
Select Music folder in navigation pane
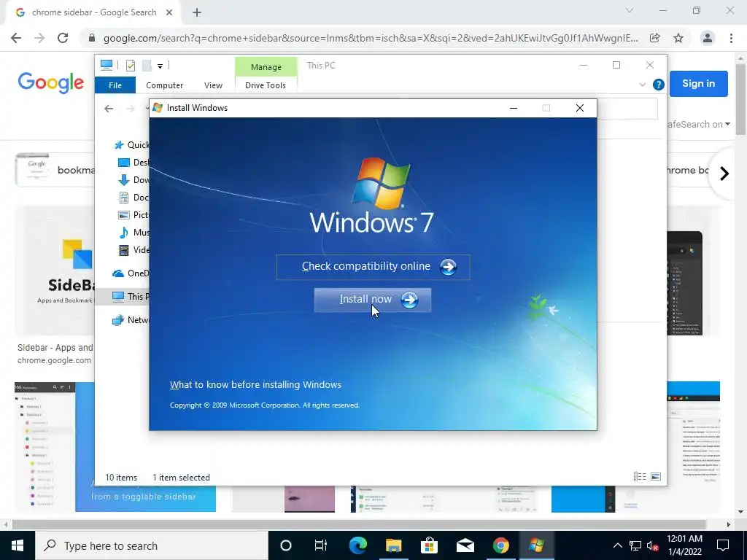click(x=133, y=233)
